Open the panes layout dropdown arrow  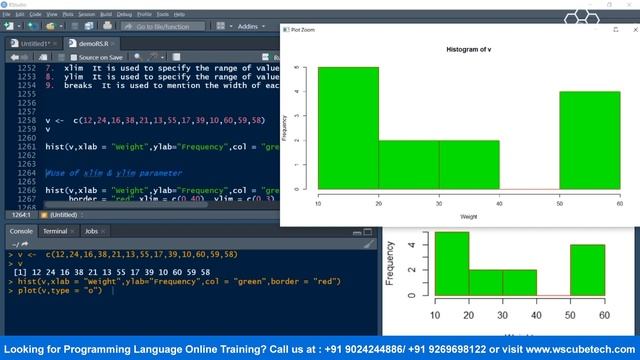231,26
